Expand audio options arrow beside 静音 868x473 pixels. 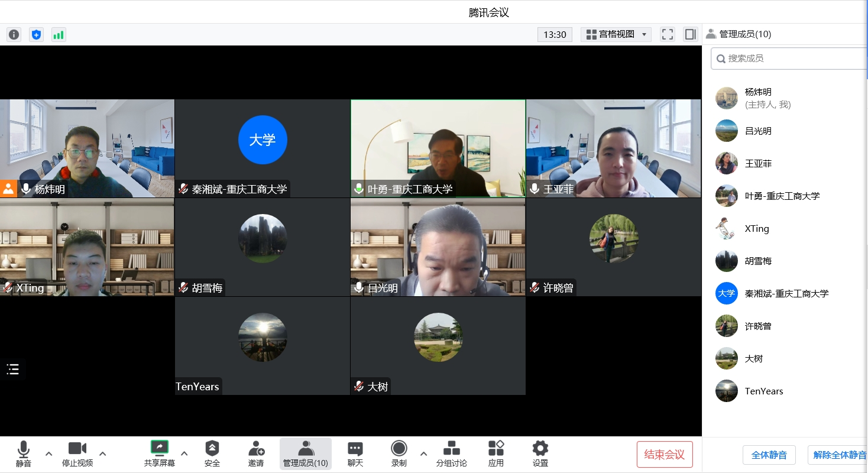click(49, 453)
